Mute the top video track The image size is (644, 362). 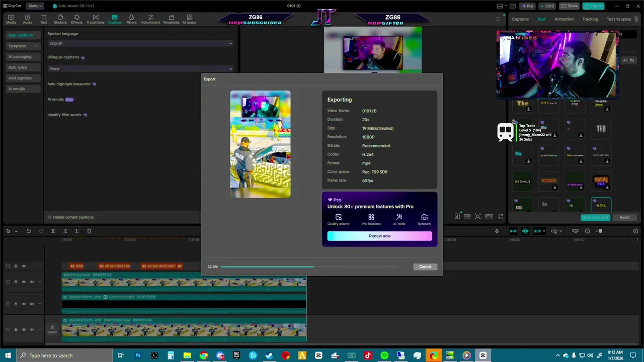coord(32,282)
